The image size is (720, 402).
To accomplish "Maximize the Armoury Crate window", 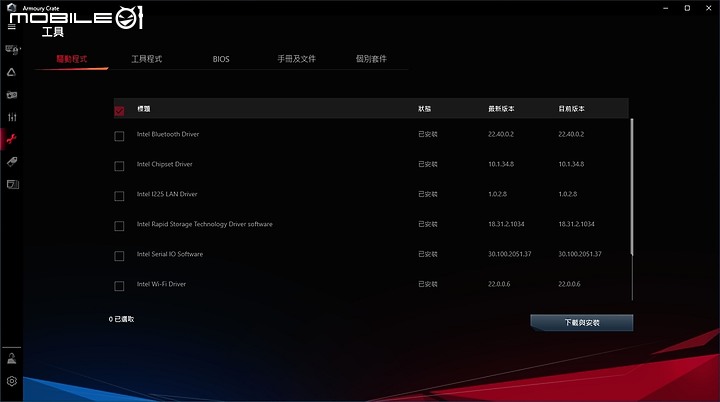I will click(687, 8).
